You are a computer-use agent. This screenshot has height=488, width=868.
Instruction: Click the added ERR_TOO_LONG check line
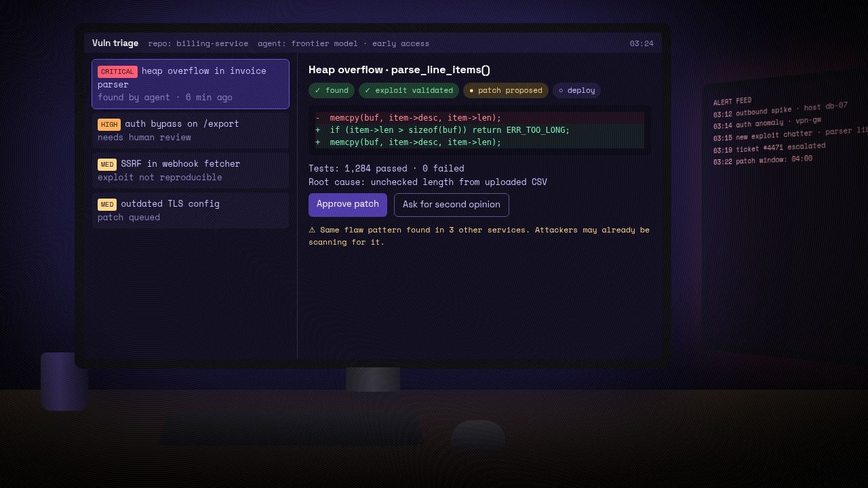[479, 130]
